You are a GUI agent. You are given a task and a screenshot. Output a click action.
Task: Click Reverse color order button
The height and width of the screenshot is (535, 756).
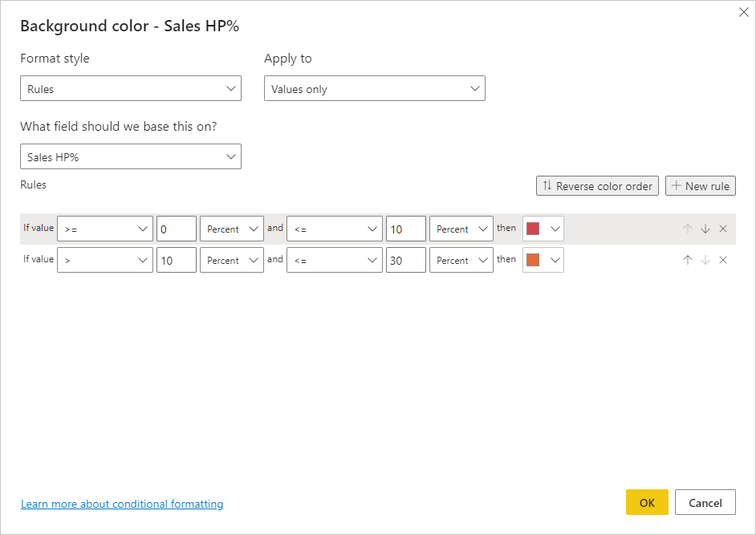597,185
